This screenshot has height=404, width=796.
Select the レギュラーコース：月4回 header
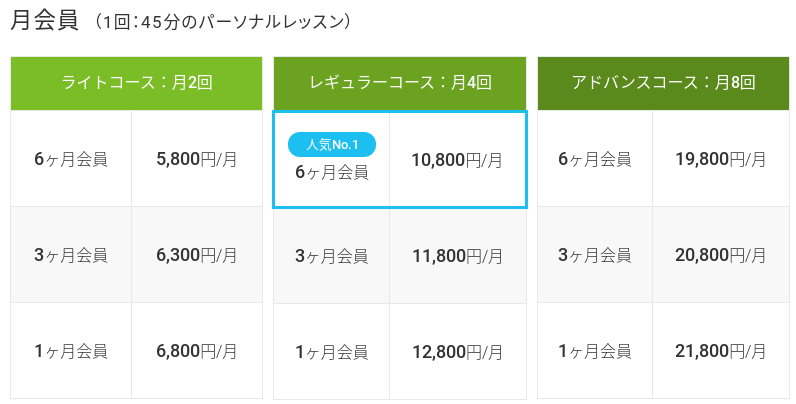pos(400,83)
